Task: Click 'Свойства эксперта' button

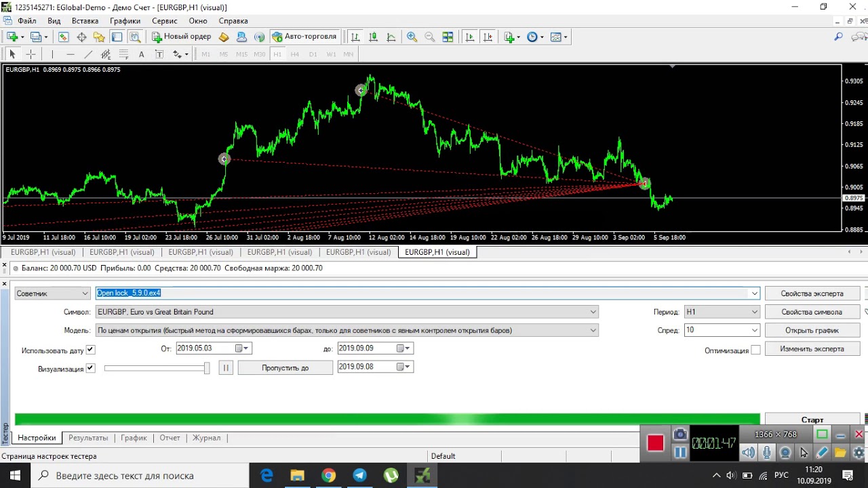Action: click(812, 293)
